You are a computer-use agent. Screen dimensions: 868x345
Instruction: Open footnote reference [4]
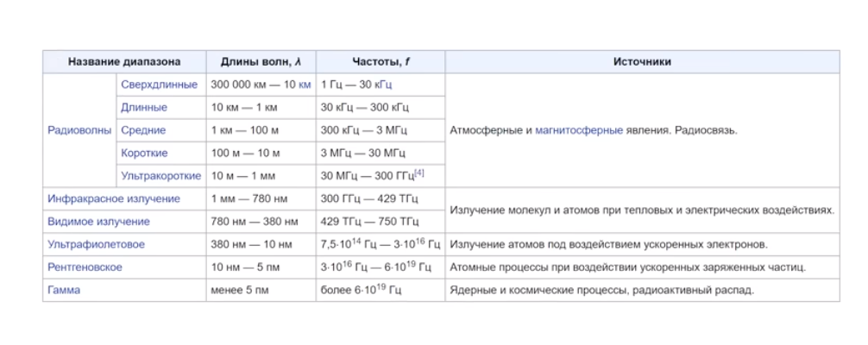pos(419,173)
